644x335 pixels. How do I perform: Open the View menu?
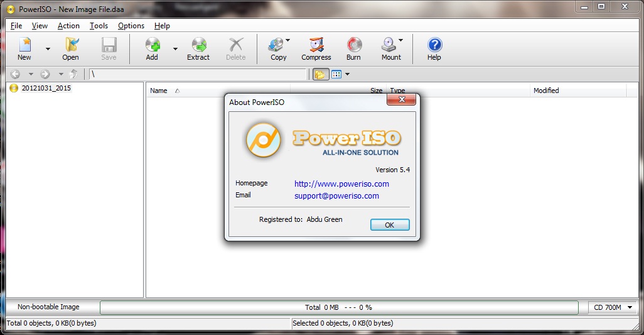40,26
